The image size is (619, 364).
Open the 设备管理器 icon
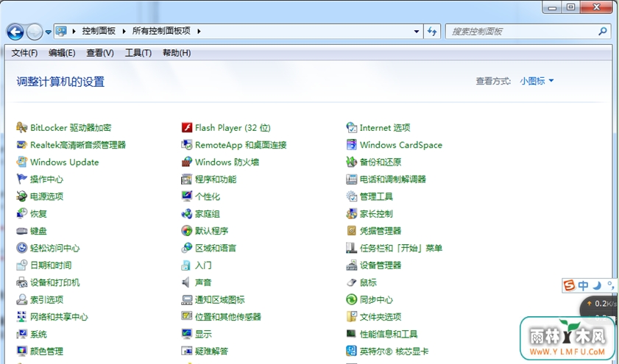coord(351,265)
